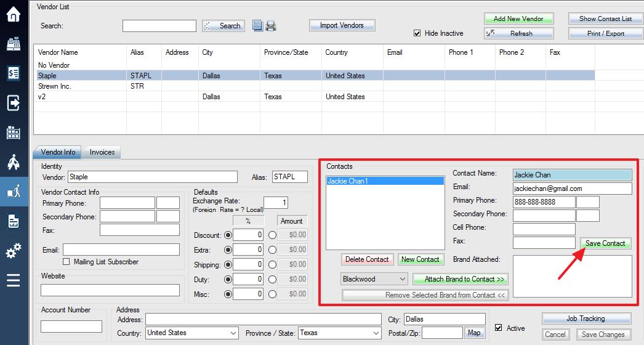
Task: Open the inventory shelf sidebar icon
Action: pos(14,132)
